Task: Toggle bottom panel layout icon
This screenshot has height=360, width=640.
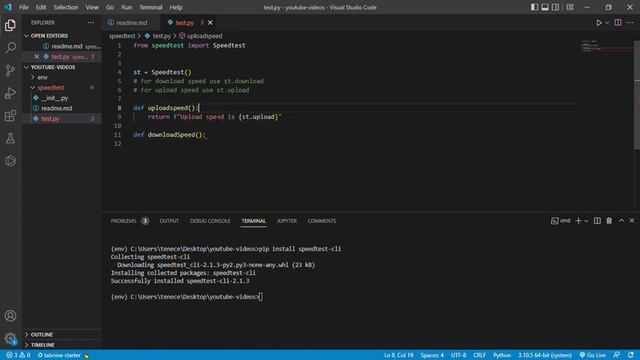Action: pos(545,7)
